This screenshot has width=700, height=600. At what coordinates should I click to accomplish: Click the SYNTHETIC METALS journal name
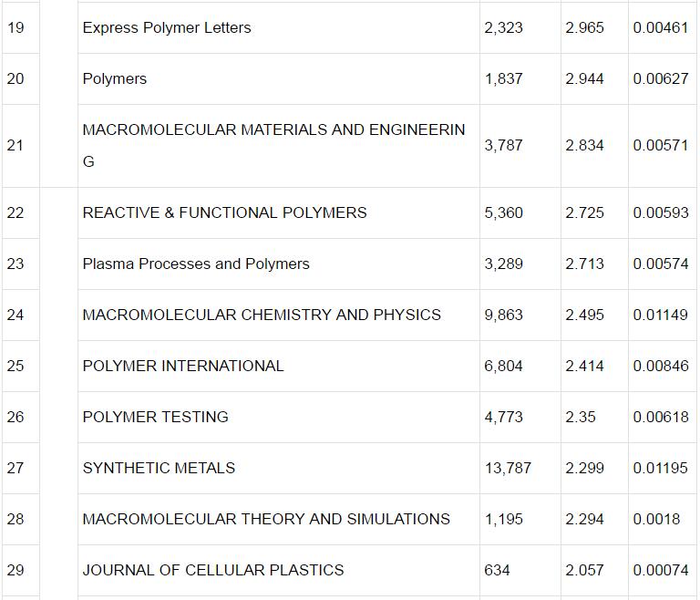[159, 468]
